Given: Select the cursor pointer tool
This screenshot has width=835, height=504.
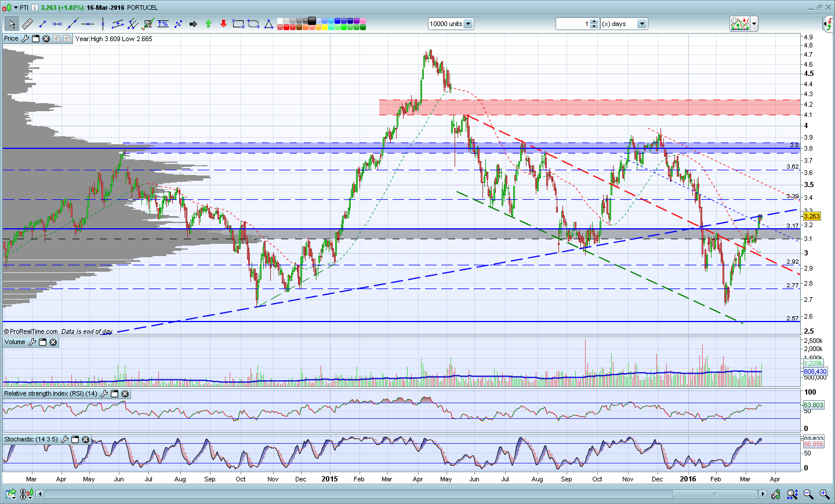Looking at the screenshot, I should coord(12,24).
